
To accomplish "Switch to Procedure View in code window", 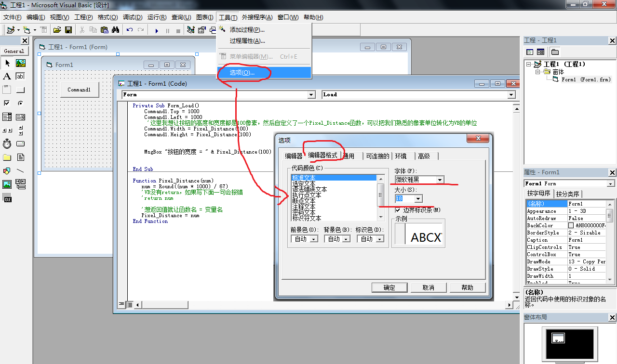I will [122, 304].
